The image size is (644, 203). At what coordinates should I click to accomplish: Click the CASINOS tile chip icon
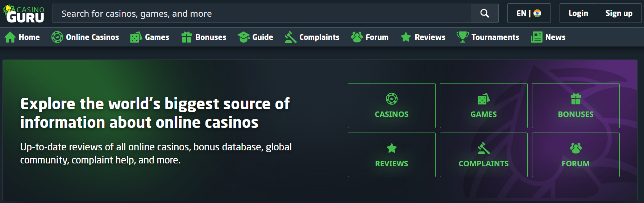tap(392, 99)
